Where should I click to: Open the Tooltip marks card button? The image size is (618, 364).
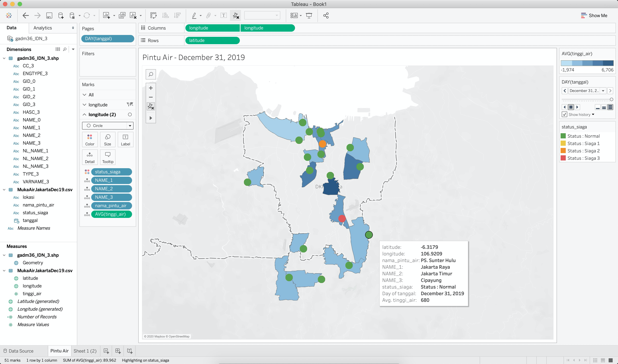point(108,157)
